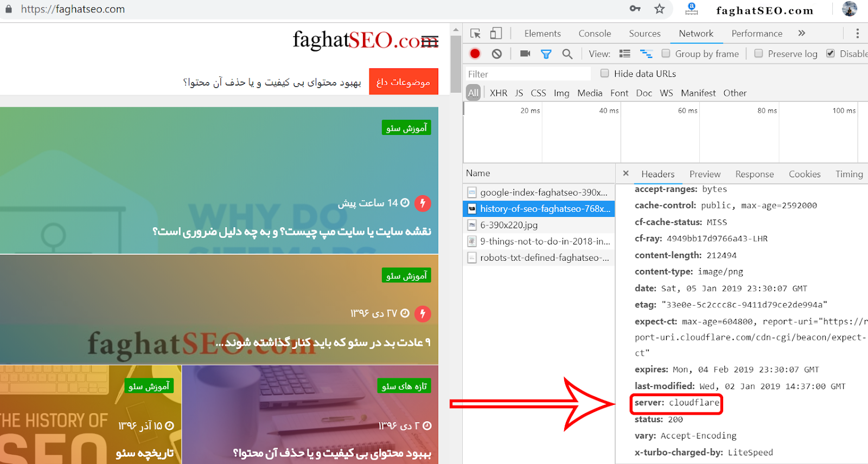868x464 pixels.
Task: Filter requests by All types
Action: pyautogui.click(x=474, y=93)
